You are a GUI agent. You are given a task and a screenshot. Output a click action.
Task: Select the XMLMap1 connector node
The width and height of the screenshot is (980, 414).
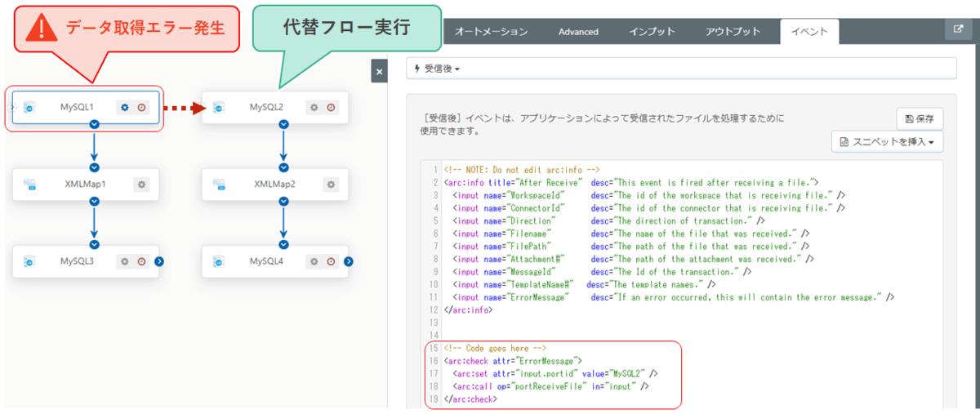tap(86, 185)
